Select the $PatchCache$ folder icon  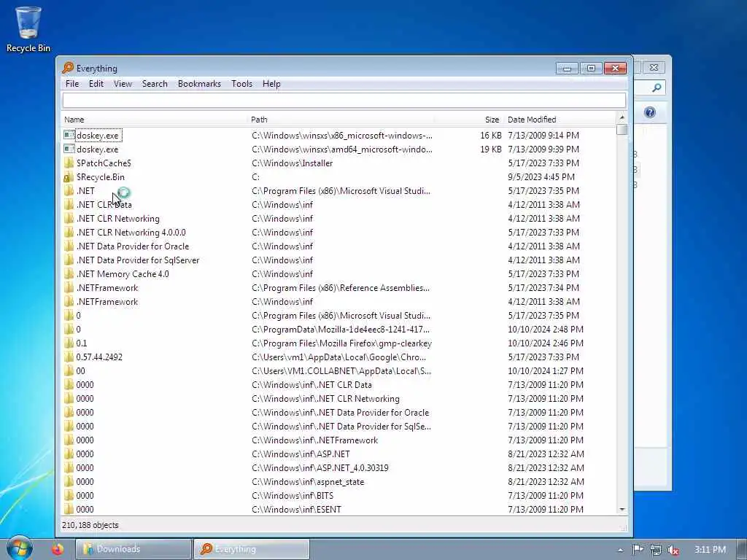coord(69,163)
